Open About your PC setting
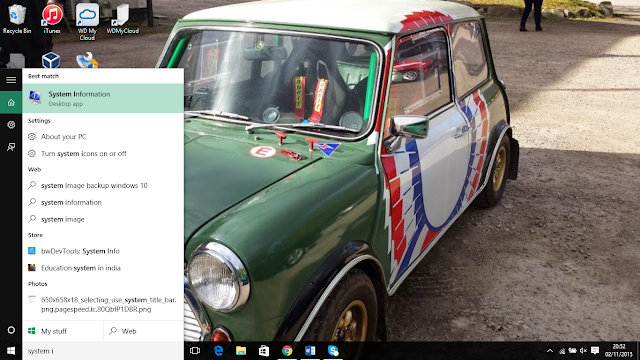Screen dimensions: 640x360 click(x=103, y=137)
